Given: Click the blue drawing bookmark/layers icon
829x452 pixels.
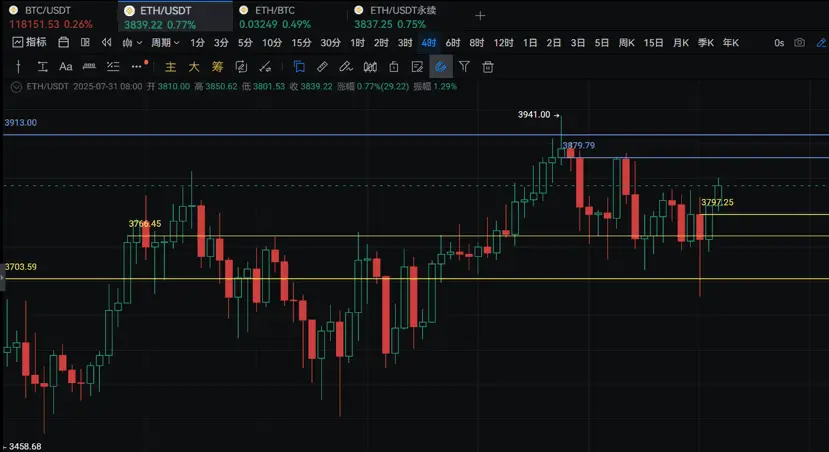Looking at the screenshot, I should (x=299, y=67).
